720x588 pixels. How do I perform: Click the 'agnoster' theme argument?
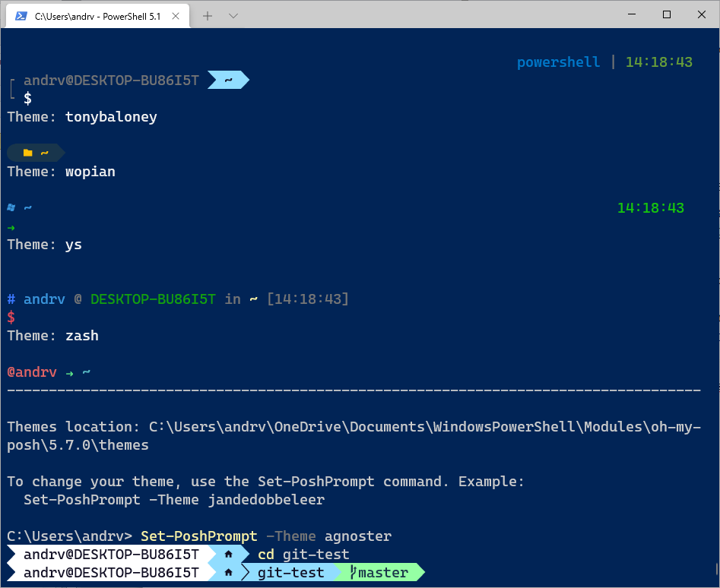pyautogui.click(x=357, y=536)
